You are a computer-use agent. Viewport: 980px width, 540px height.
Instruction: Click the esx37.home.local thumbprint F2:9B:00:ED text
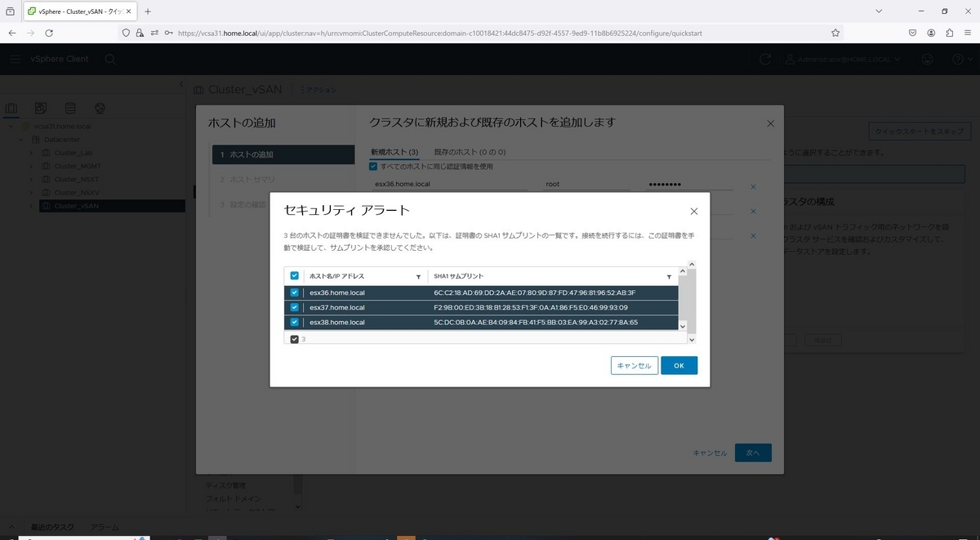(x=531, y=307)
